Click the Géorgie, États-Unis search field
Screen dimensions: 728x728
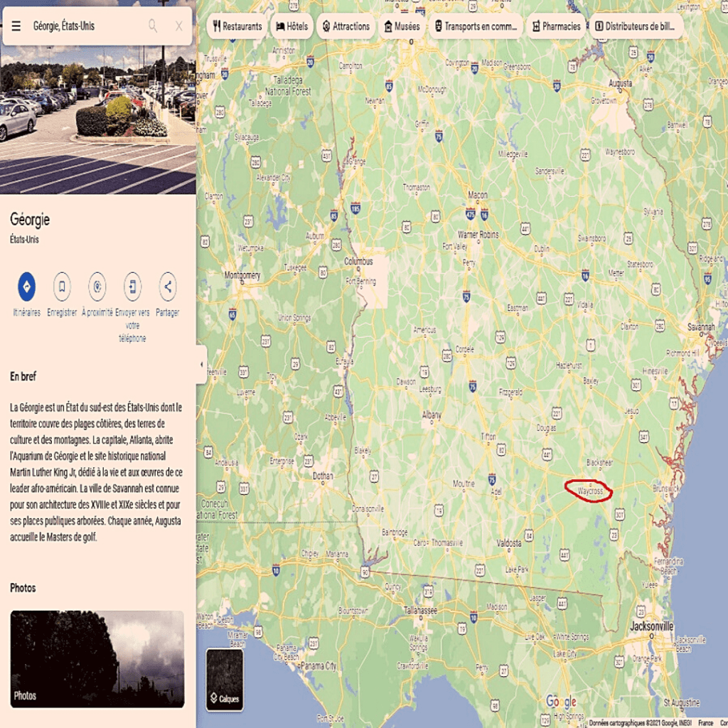(x=86, y=26)
